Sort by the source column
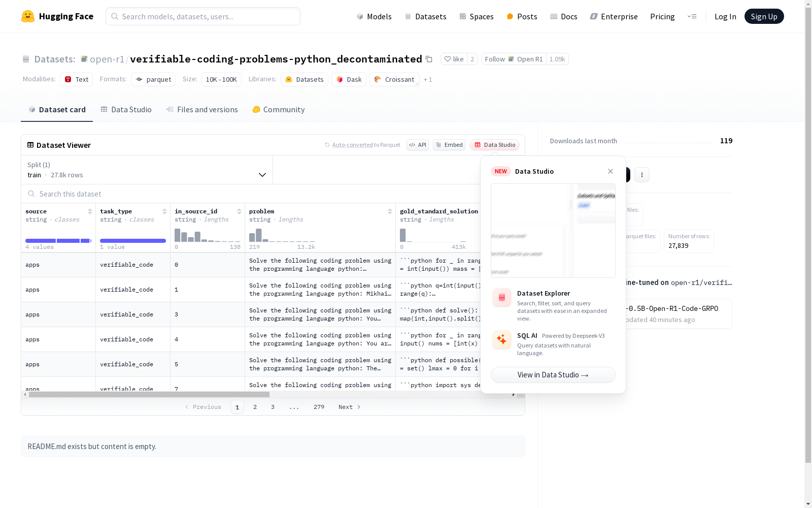Viewport: 812px width, 508px height. coord(90,211)
